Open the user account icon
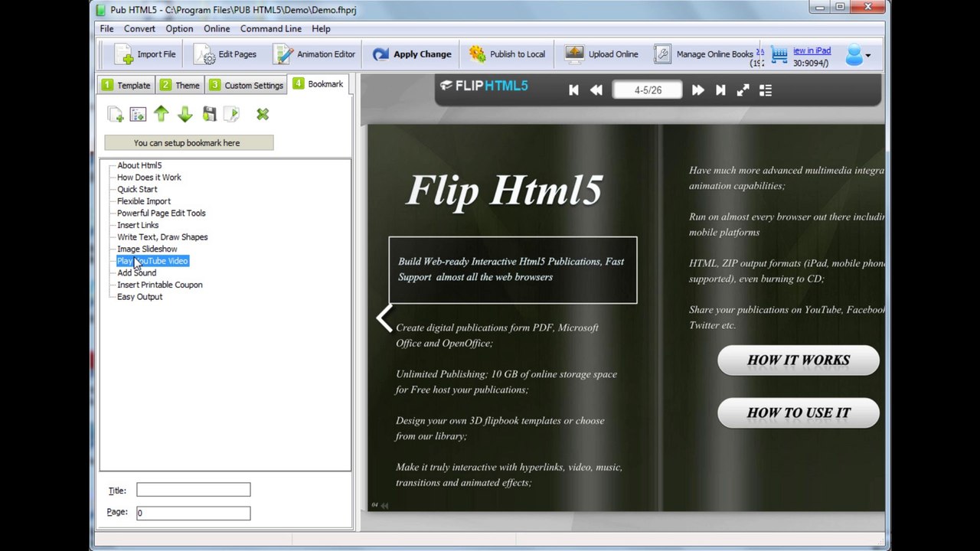 click(x=854, y=54)
